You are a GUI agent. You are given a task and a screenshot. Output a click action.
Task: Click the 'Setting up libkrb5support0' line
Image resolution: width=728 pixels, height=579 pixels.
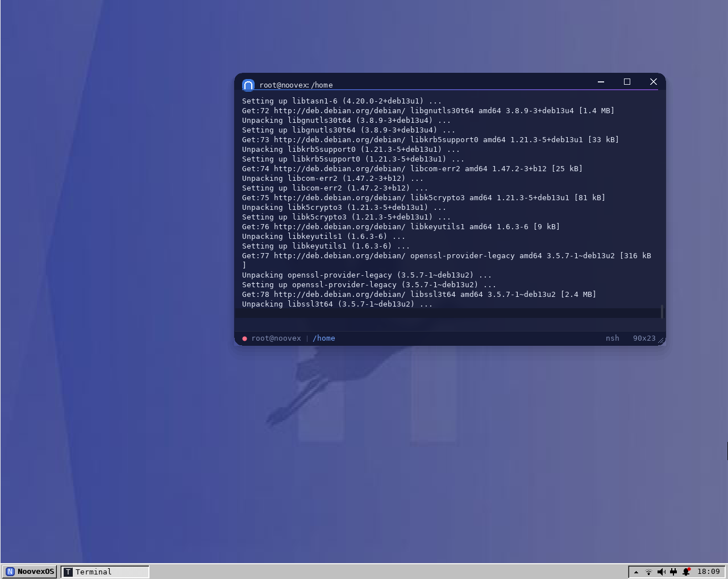coord(353,159)
